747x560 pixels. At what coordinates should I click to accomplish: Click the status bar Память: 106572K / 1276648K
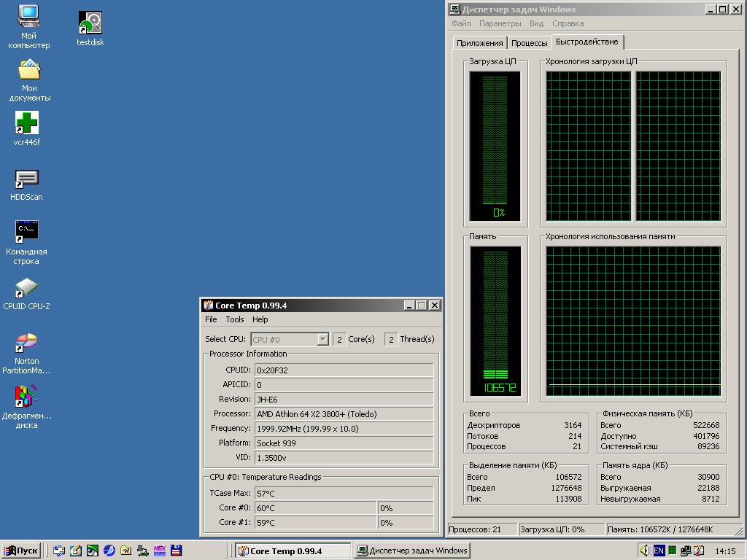(660, 529)
